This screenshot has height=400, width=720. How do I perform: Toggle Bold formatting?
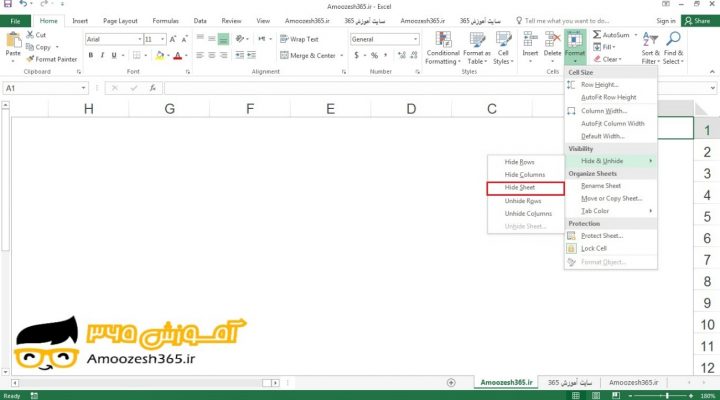(91, 56)
